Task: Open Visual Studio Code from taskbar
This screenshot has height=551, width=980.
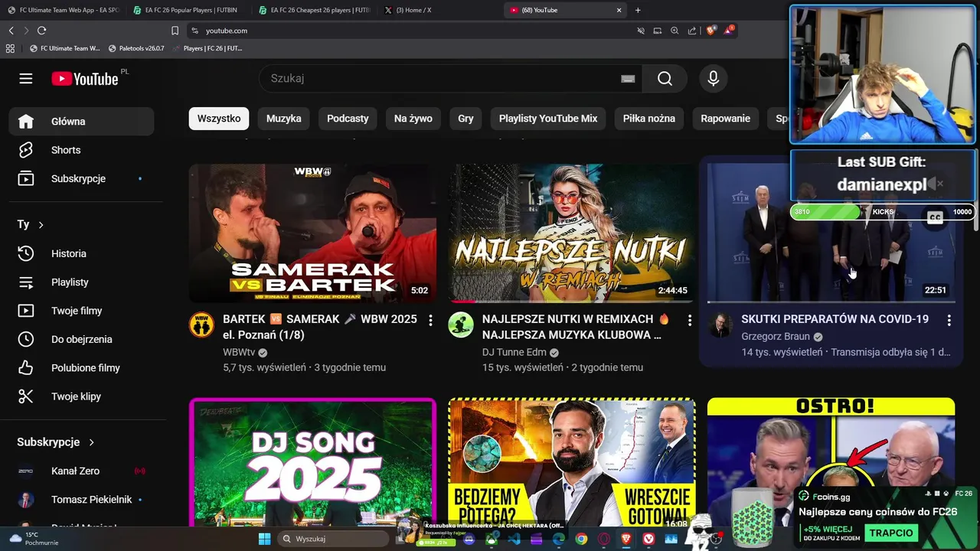Action: (514, 539)
